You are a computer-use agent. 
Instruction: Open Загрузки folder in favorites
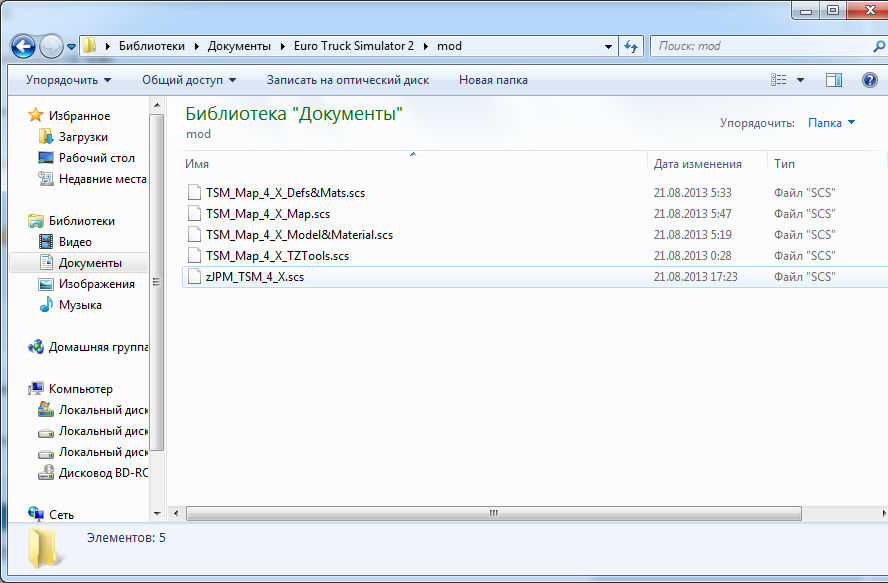(83, 137)
